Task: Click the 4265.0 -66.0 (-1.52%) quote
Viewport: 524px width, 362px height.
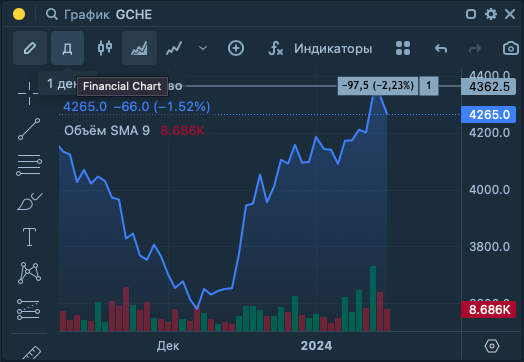Action: click(x=137, y=107)
